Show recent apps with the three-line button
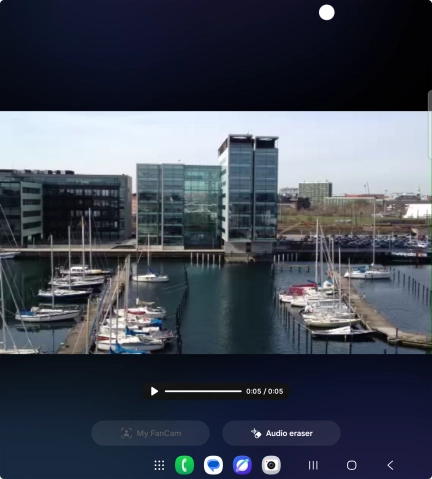 click(313, 465)
